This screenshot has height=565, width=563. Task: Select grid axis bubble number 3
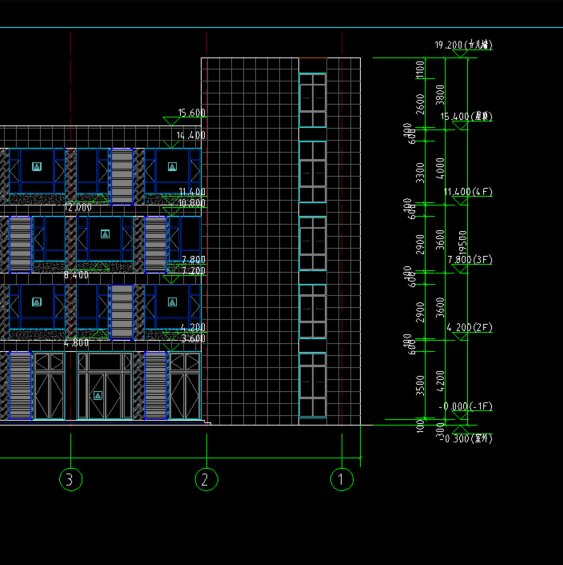point(71,479)
